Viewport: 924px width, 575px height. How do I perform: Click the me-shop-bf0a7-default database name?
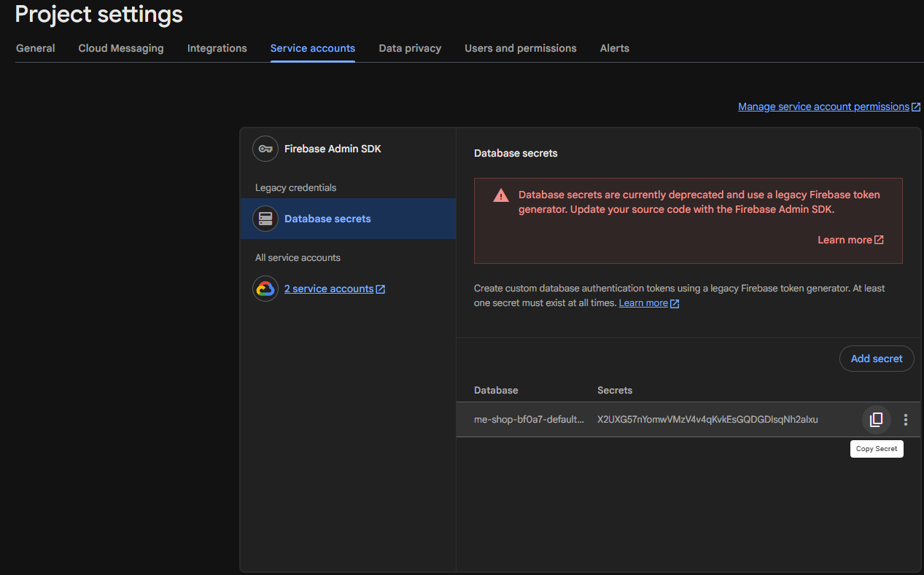(x=529, y=420)
